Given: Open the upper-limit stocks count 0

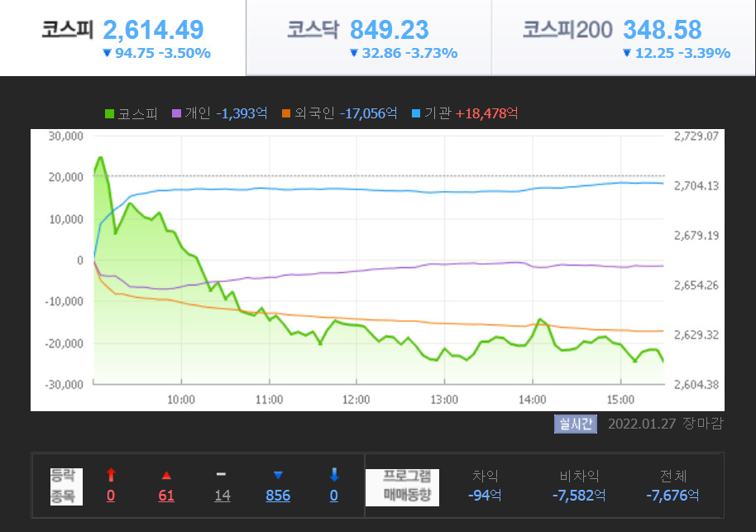Looking at the screenshot, I should point(111,496).
